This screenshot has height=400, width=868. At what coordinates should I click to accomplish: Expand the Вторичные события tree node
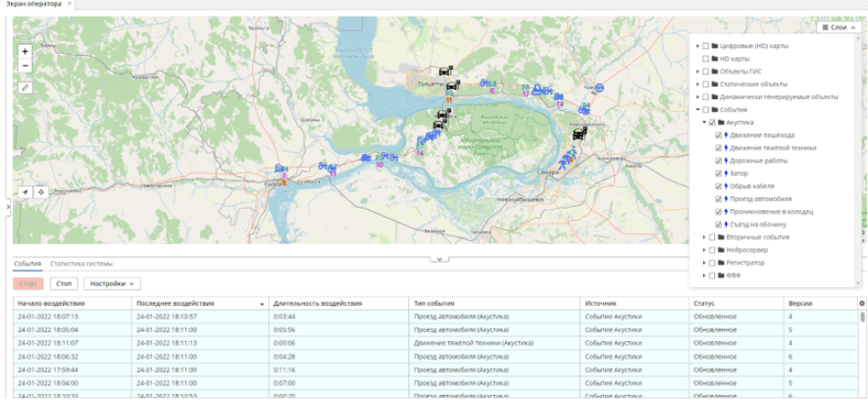click(704, 237)
